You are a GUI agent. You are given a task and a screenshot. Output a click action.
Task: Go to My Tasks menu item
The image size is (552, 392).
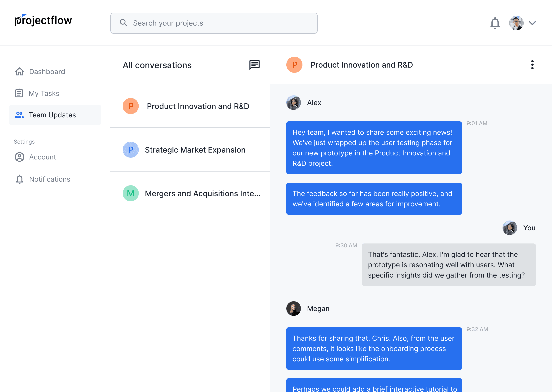[x=55, y=93]
